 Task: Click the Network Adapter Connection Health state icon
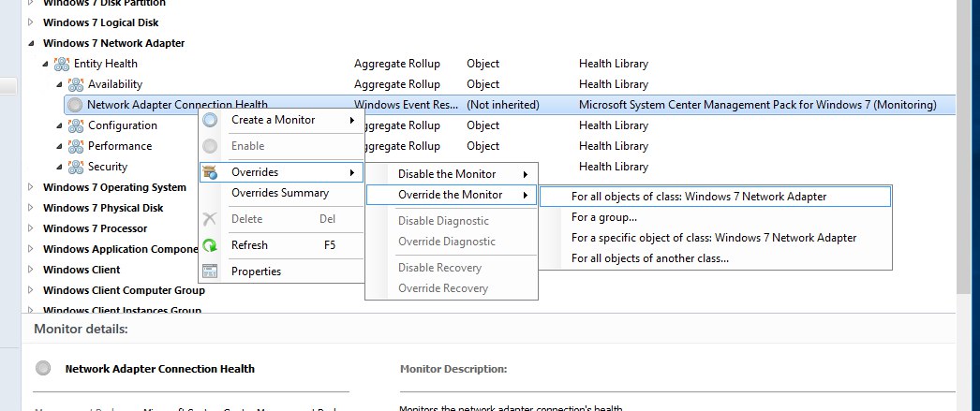point(75,105)
